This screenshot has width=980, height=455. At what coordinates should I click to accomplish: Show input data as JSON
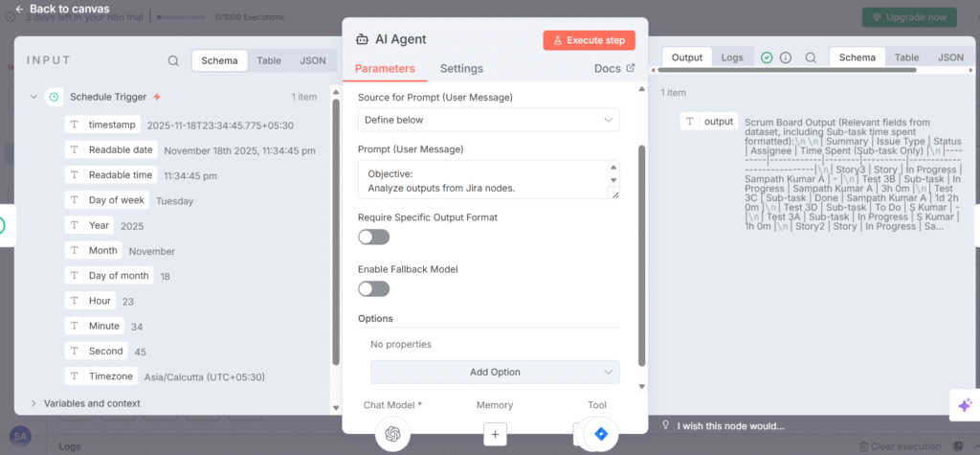[x=313, y=60]
